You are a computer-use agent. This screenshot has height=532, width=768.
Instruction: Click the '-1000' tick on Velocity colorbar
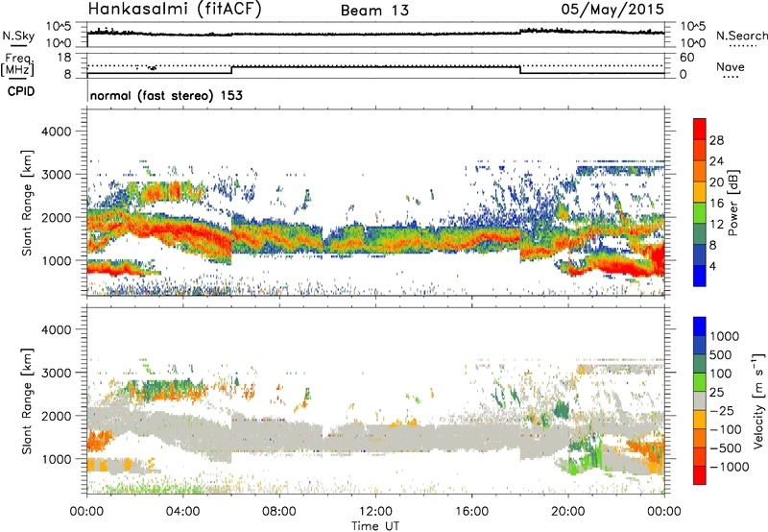tap(730, 467)
